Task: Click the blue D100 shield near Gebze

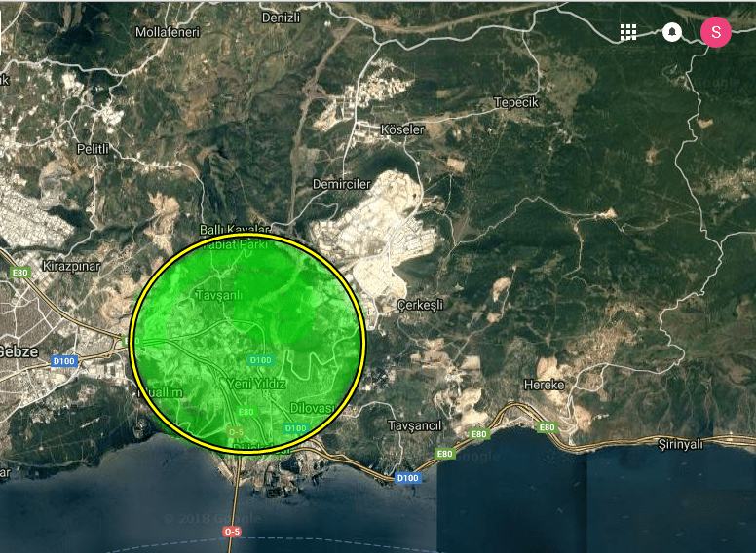Action: [64, 361]
